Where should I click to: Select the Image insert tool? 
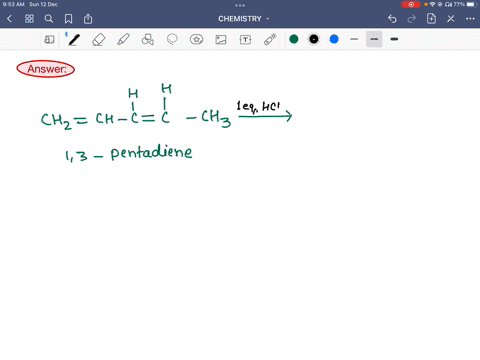click(221, 40)
